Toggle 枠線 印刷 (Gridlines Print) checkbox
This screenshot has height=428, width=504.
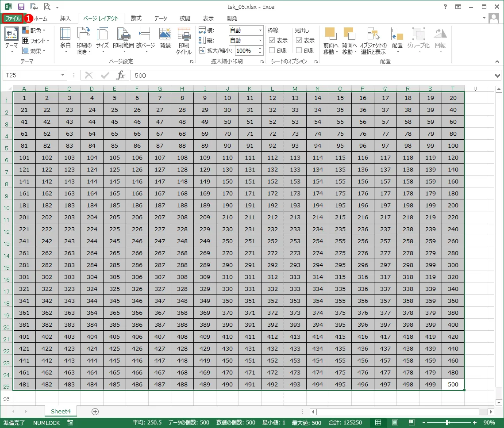point(272,50)
